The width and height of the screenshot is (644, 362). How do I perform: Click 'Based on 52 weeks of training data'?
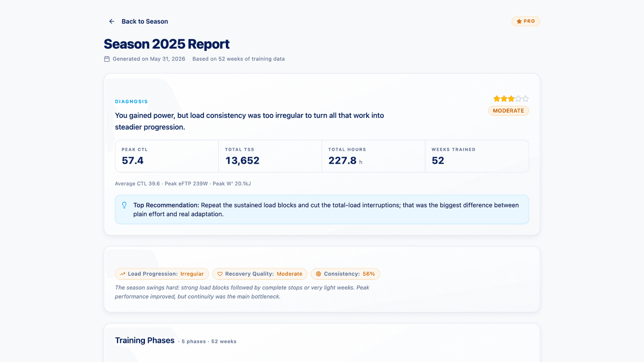[x=238, y=59]
